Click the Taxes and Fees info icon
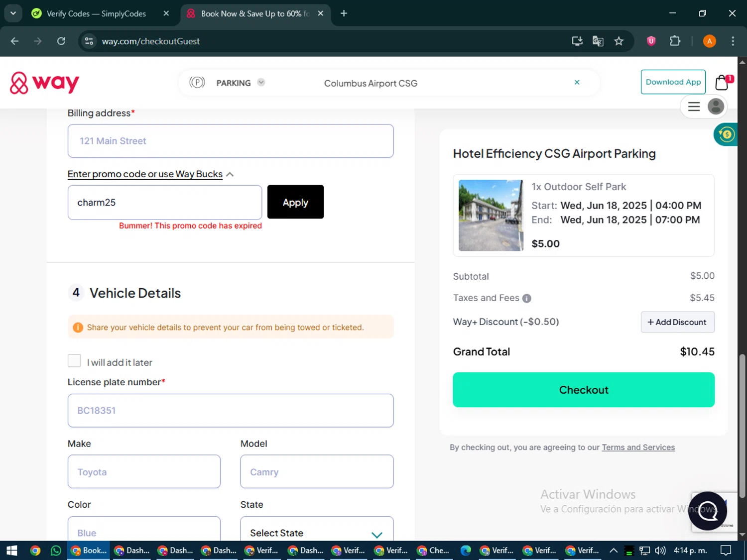Screen dimensions: 747x560 (526, 298)
